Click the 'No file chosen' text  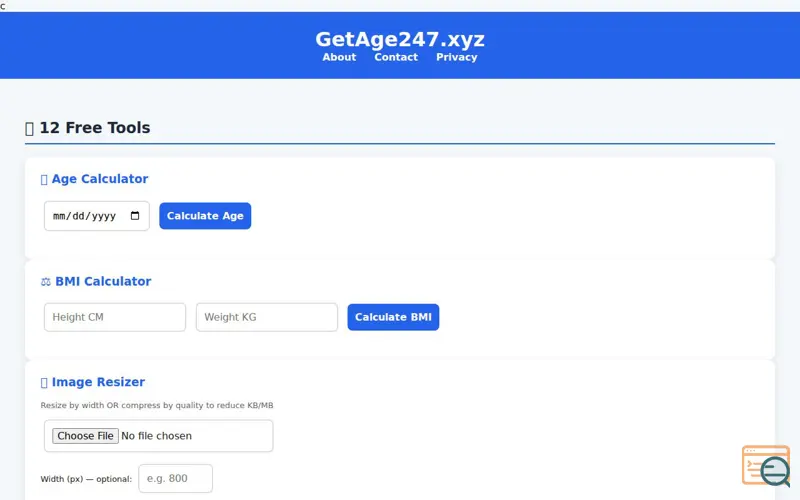tap(157, 436)
